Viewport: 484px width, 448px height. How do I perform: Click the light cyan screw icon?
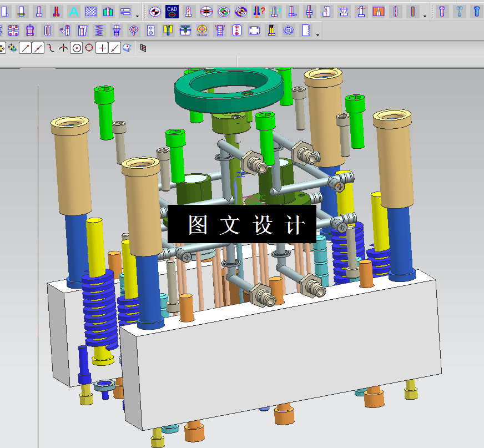click(x=460, y=12)
